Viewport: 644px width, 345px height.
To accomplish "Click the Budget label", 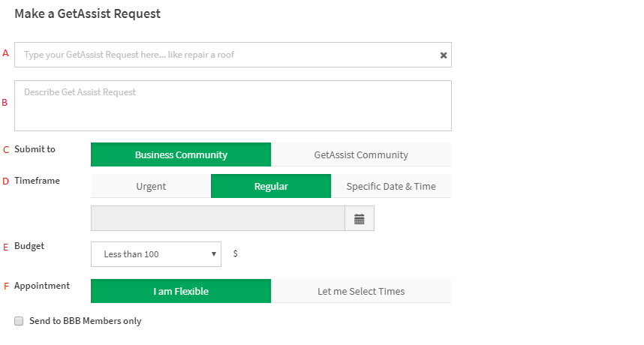I will pyautogui.click(x=29, y=246).
